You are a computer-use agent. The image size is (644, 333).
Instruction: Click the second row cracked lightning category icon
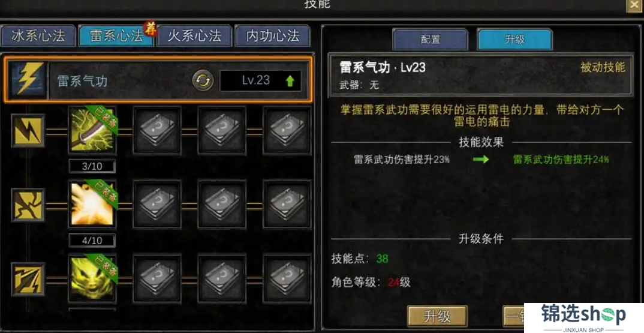click(28, 205)
